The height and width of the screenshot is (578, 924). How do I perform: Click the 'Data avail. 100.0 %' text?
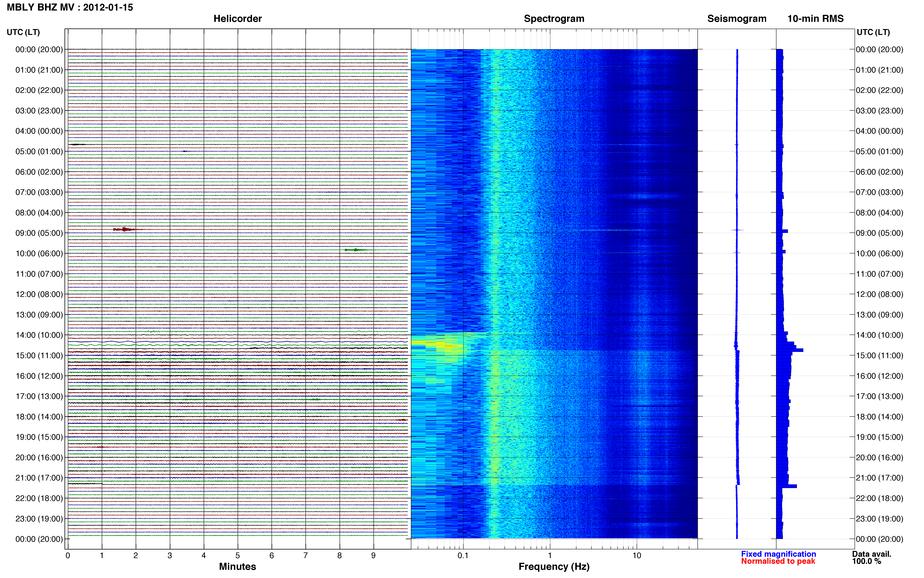pyautogui.click(x=872, y=558)
